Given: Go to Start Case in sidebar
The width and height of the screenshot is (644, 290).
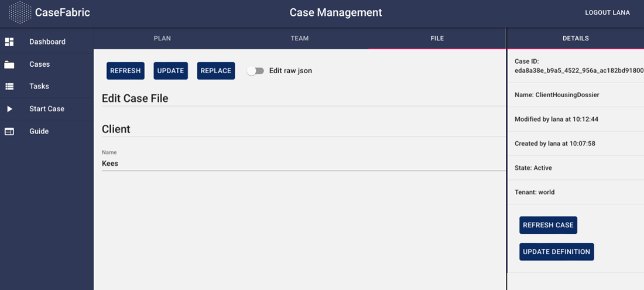Looking at the screenshot, I should coord(47,109).
